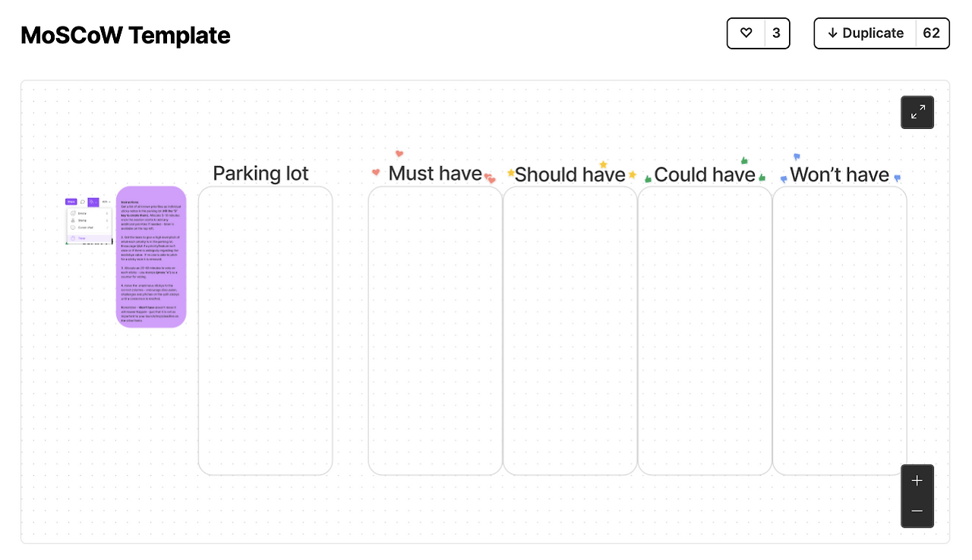The image size is (972, 560).
Task: Click the thumbs-down stamp above Won't have
Action: pyautogui.click(x=797, y=157)
